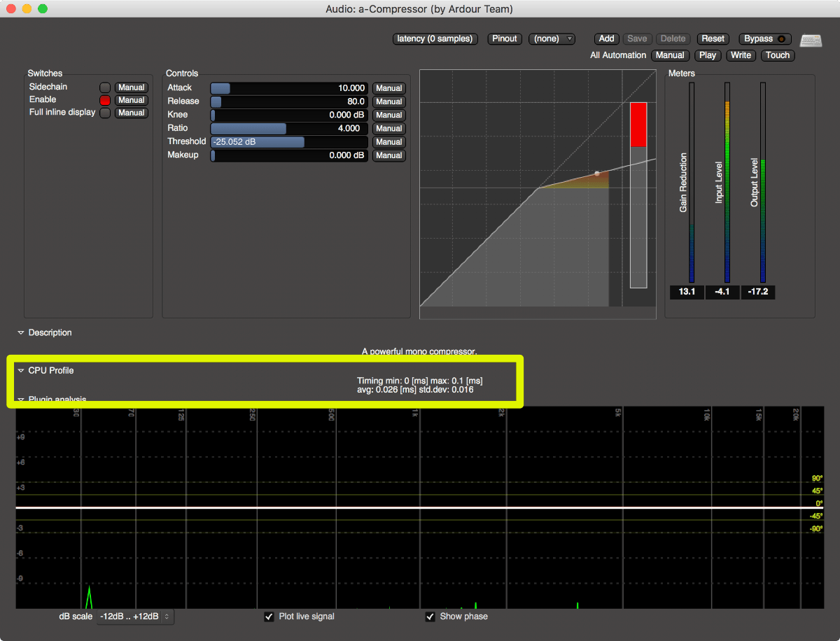Toggle the Sidechain switch
This screenshot has width=840, height=641.
click(x=105, y=87)
